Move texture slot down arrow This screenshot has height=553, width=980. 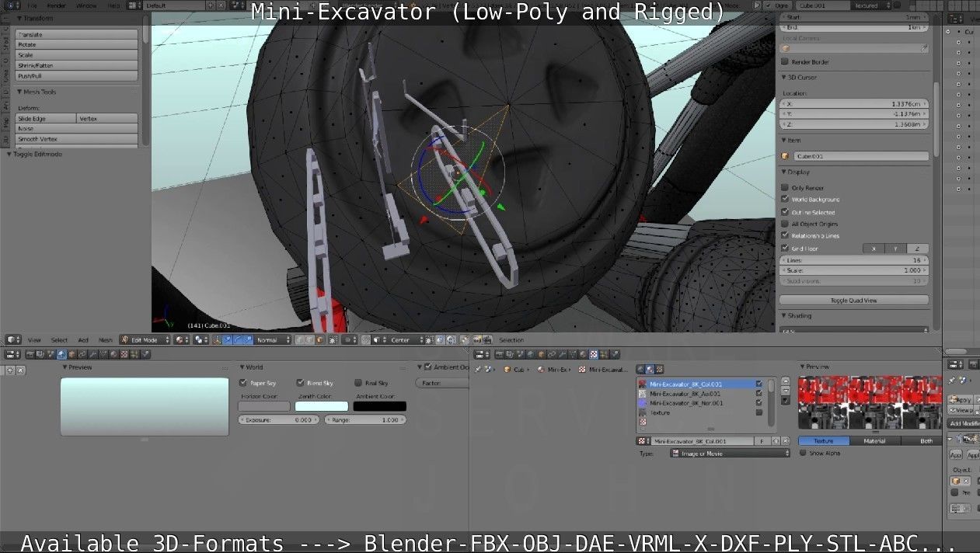click(x=786, y=391)
